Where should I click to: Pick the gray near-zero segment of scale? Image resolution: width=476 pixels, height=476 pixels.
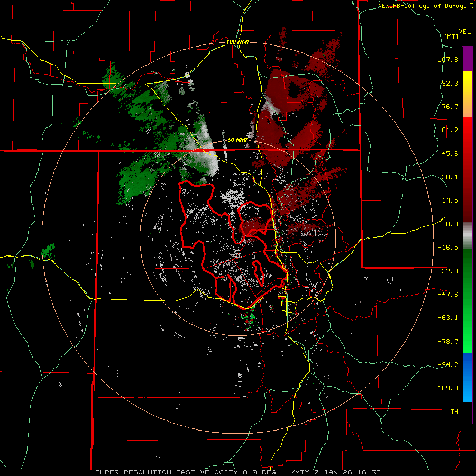click(467, 235)
